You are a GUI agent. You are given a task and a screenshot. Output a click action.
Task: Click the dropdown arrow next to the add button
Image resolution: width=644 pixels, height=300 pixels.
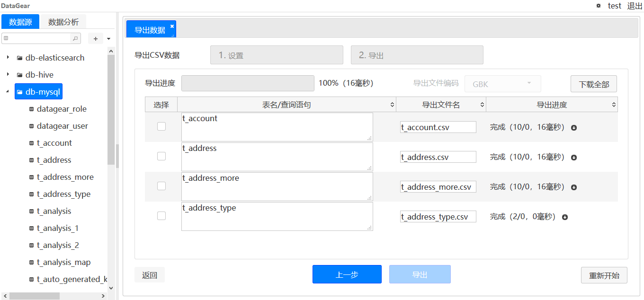coord(108,38)
